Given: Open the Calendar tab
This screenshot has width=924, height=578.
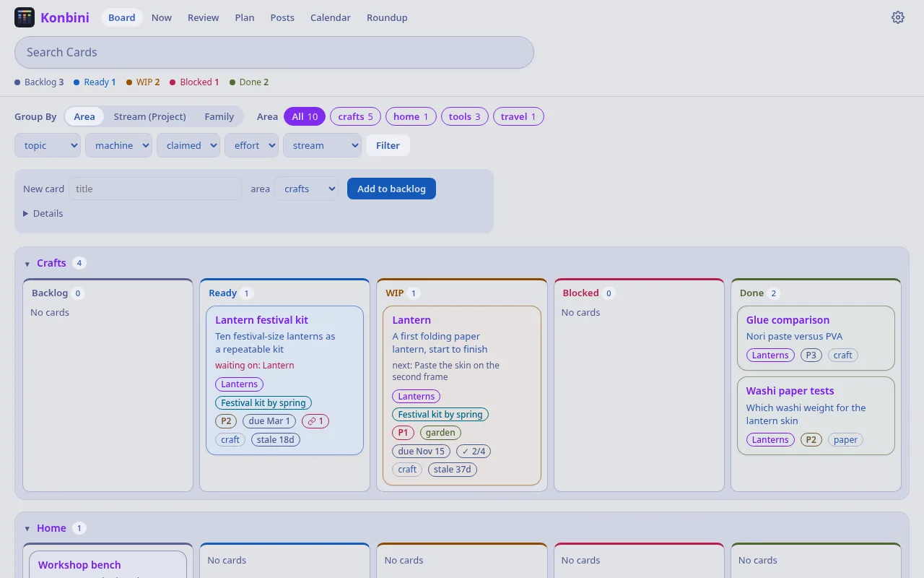Looking at the screenshot, I should [331, 17].
